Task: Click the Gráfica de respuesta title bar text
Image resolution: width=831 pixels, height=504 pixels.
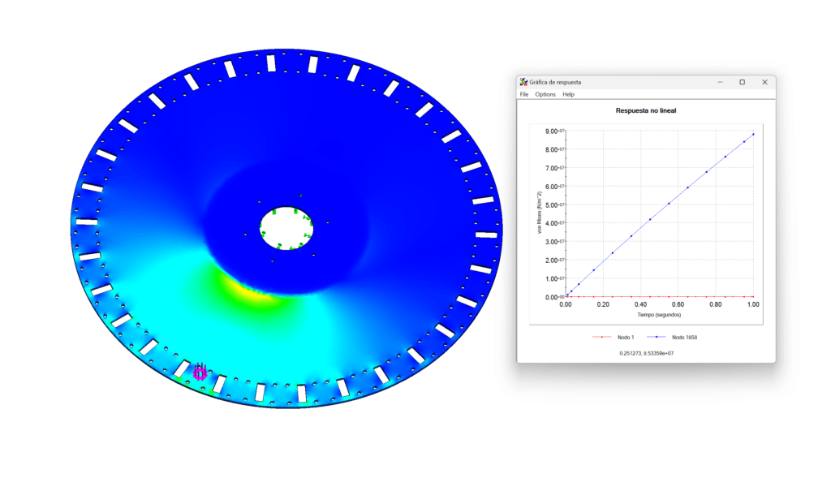Action: pos(555,82)
